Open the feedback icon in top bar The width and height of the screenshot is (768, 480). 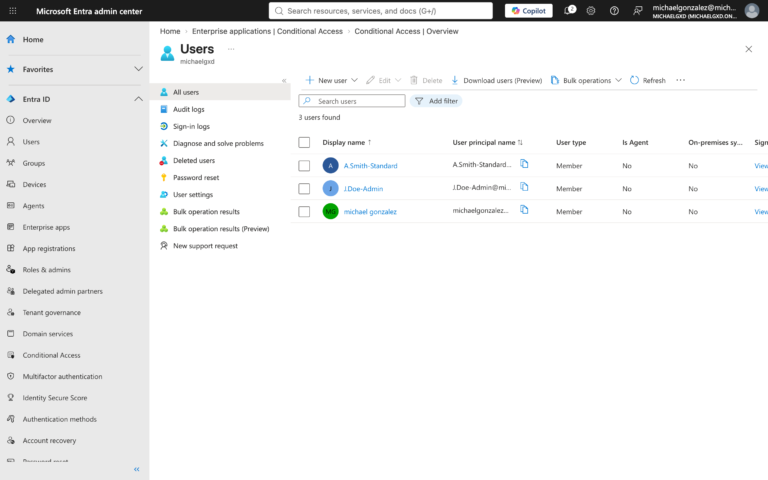637,11
